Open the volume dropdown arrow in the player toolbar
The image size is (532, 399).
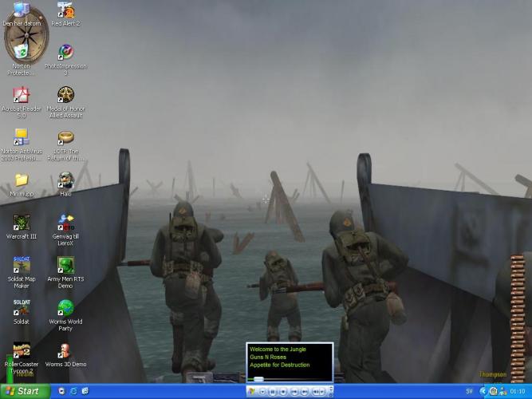(x=322, y=392)
